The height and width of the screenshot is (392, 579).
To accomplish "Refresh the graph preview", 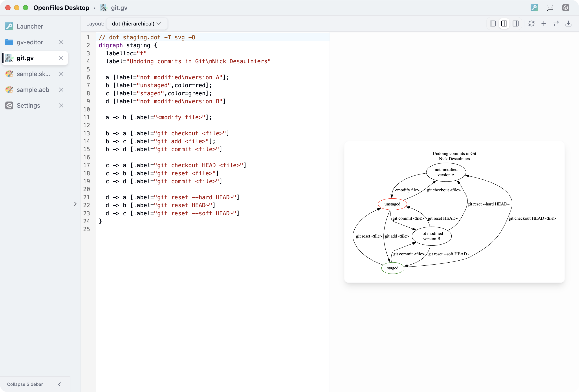I will (531, 24).
